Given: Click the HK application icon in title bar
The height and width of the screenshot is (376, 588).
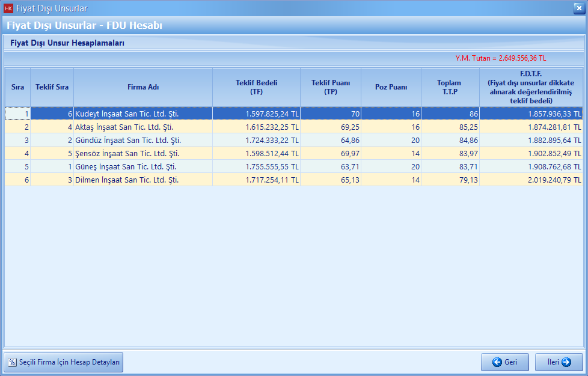Looking at the screenshot, I should (8, 8).
